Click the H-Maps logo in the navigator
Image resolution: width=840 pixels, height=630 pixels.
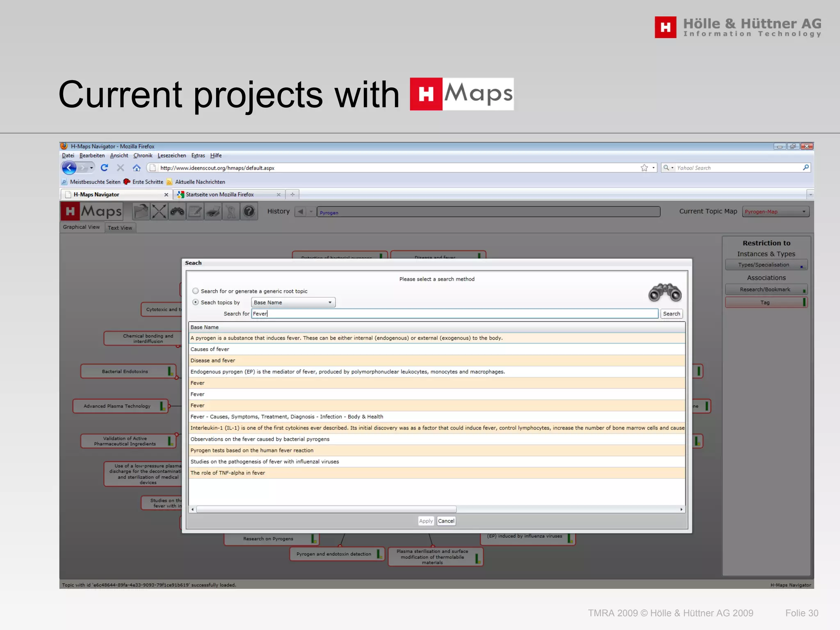[x=92, y=211]
